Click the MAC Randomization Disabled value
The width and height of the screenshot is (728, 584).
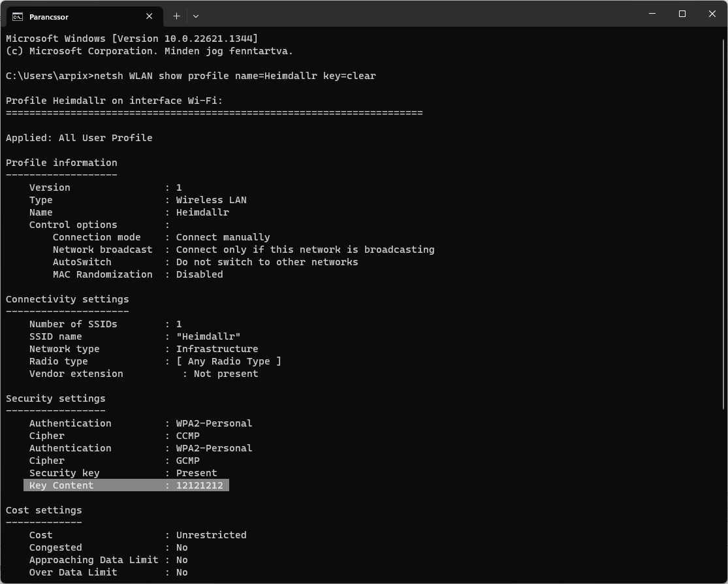[x=199, y=274]
